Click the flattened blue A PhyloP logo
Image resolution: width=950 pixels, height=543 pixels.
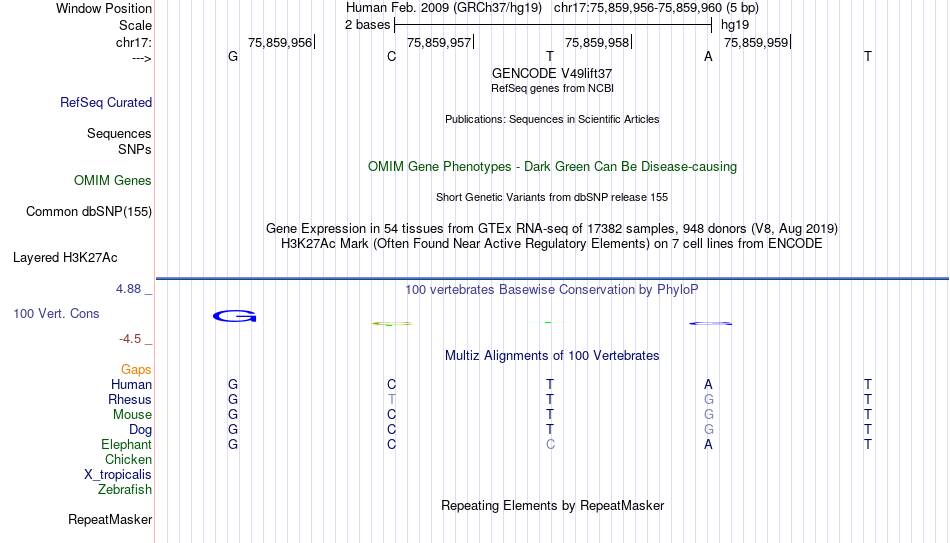[x=711, y=324]
